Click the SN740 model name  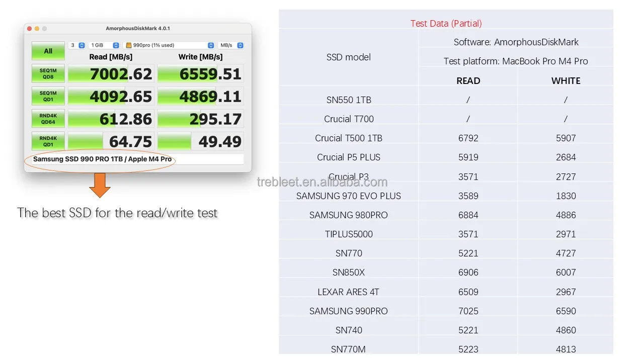pyautogui.click(x=349, y=330)
